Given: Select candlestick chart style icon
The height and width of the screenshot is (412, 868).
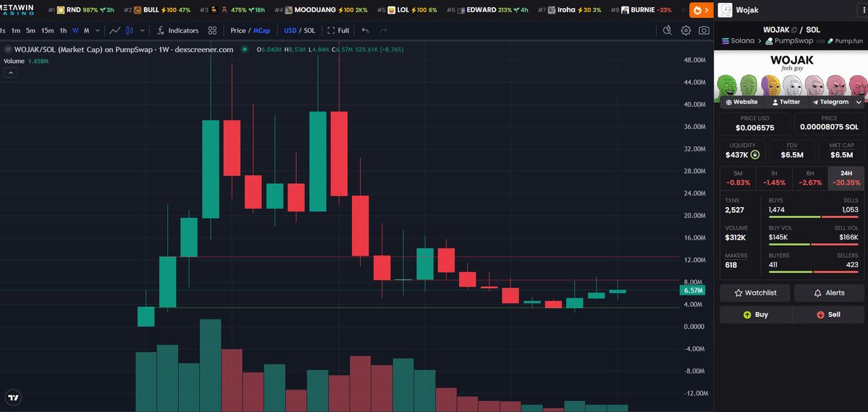Looking at the screenshot, I should click(130, 30).
